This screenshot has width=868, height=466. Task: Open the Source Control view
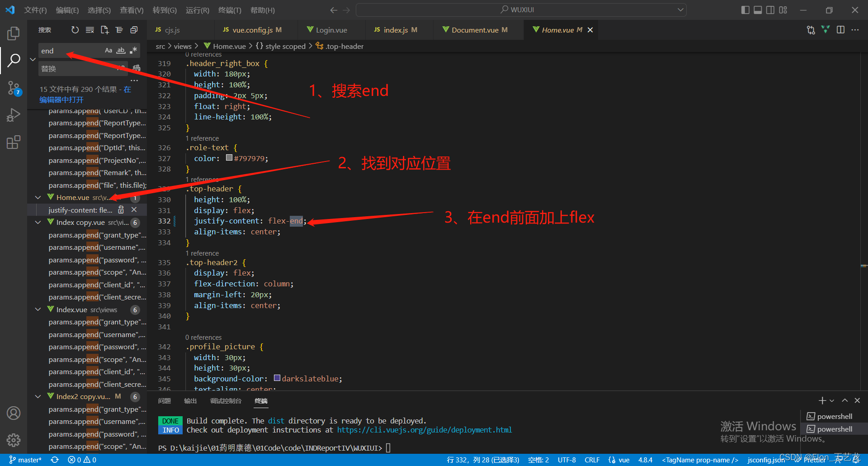(14, 88)
